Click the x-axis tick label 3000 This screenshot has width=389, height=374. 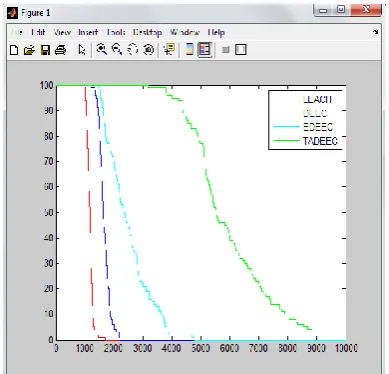pos(143,348)
